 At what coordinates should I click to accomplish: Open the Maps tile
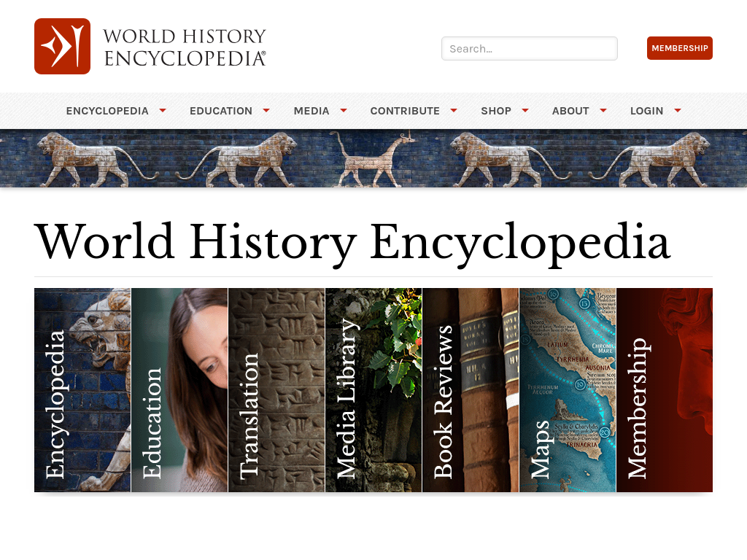(x=568, y=390)
